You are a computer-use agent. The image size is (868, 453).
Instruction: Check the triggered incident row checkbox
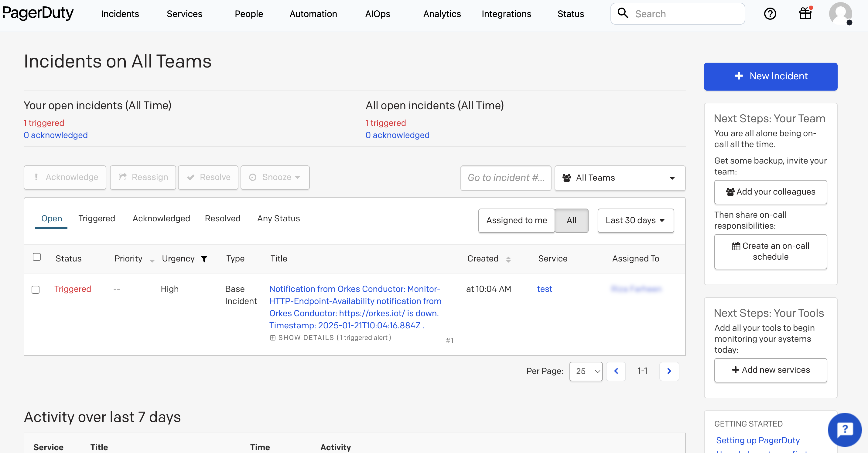tap(35, 289)
